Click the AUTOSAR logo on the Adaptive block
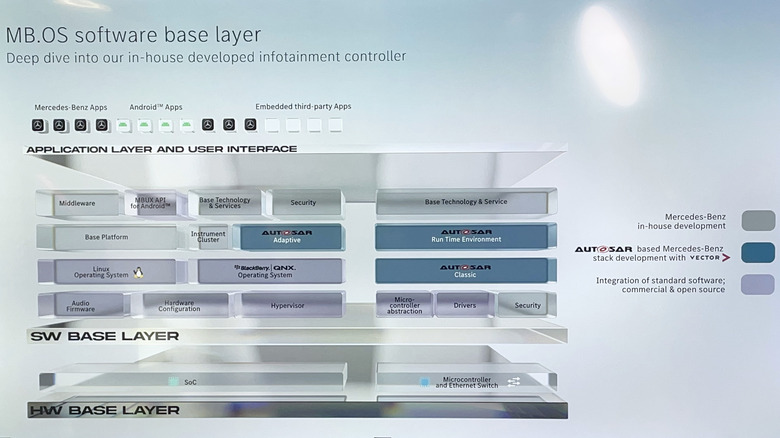The width and height of the screenshot is (780, 438). click(287, 232)
